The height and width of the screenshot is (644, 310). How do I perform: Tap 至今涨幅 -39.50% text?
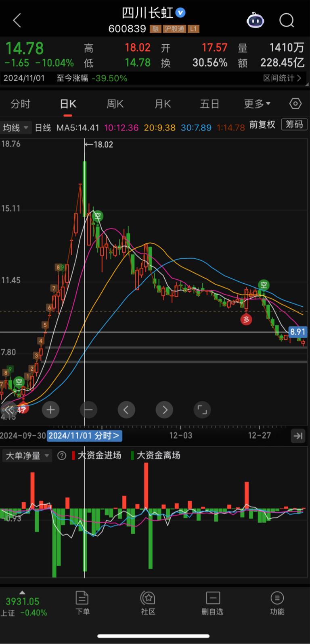coord(92,78)
